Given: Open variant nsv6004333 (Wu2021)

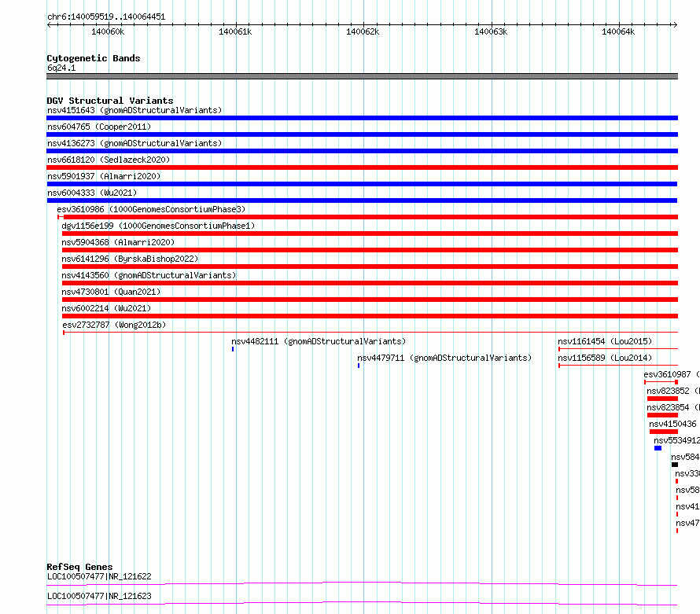Looking at the screenshot, I should click(362, 200).
